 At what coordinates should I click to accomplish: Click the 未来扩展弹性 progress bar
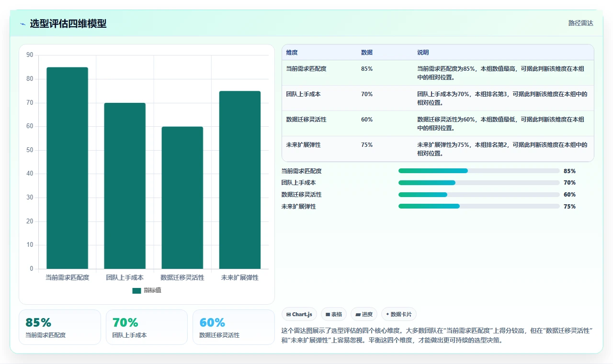click(x=479, y=207)
